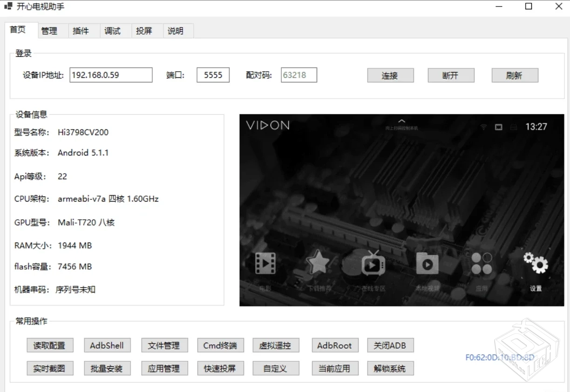This screenshot has height=392, width=570.
Task: Click the 刷新 button
Action: (514, 75)
